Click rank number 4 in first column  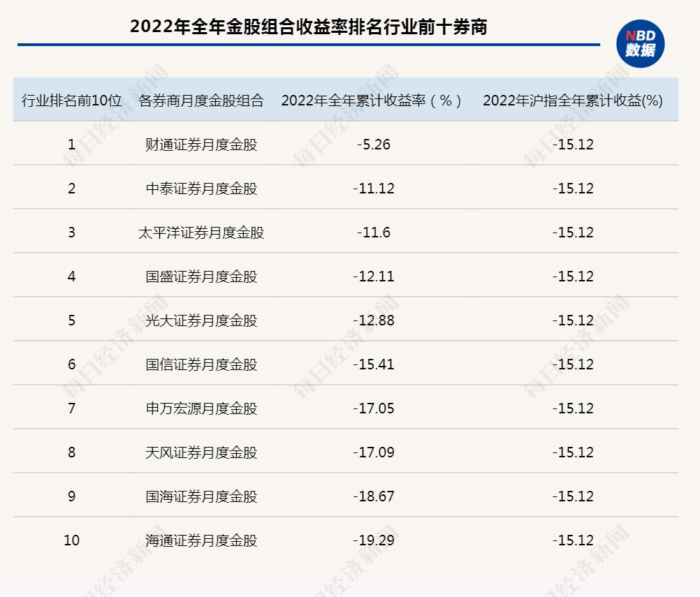coord(71,277)
